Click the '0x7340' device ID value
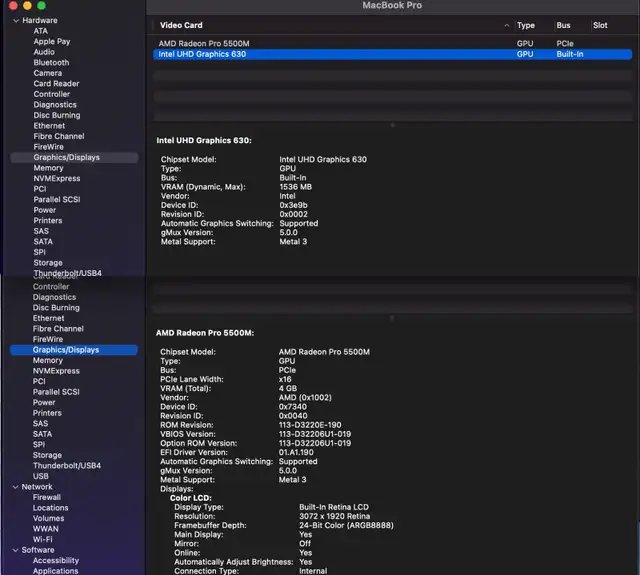 pos(293,407)
